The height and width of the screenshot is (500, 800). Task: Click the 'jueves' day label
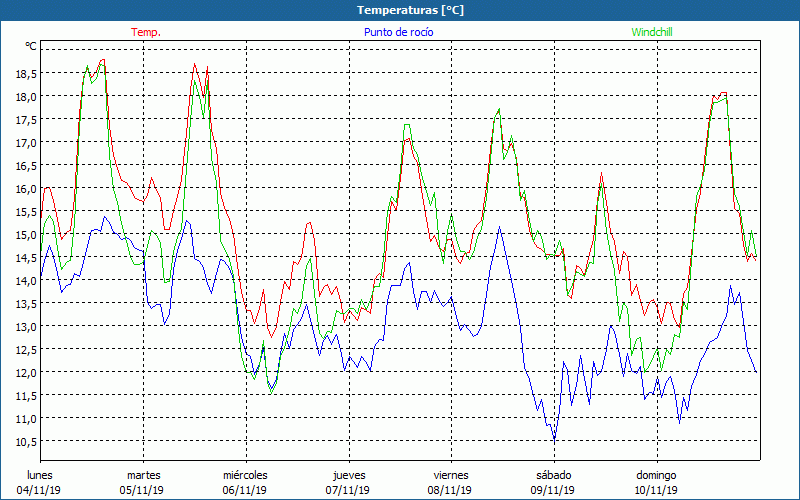349,476
